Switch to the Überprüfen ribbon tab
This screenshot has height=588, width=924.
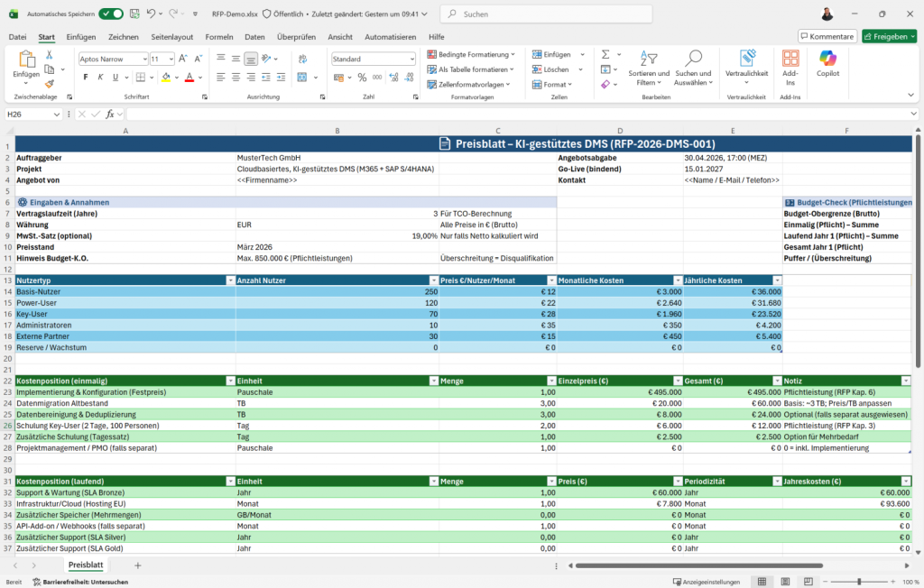tap(296, 37)
